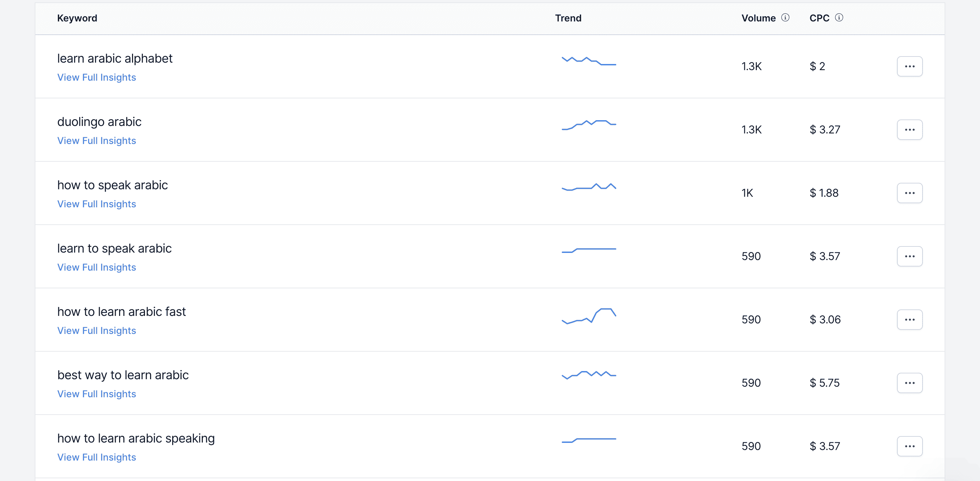
Task: View Full Insights for learn arabic alphabet
Action: pos(96,77)
